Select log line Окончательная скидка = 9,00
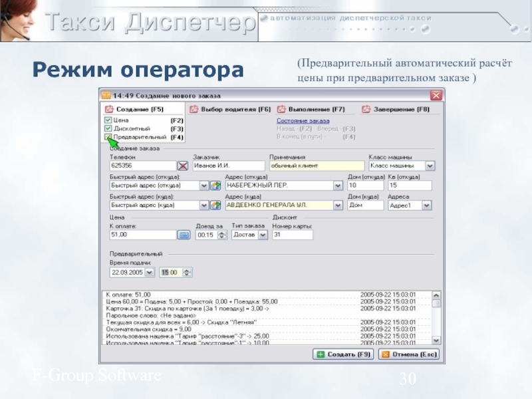Image resolution: width=532 pixels, height=399 pixels. click(x=267, y=329)
